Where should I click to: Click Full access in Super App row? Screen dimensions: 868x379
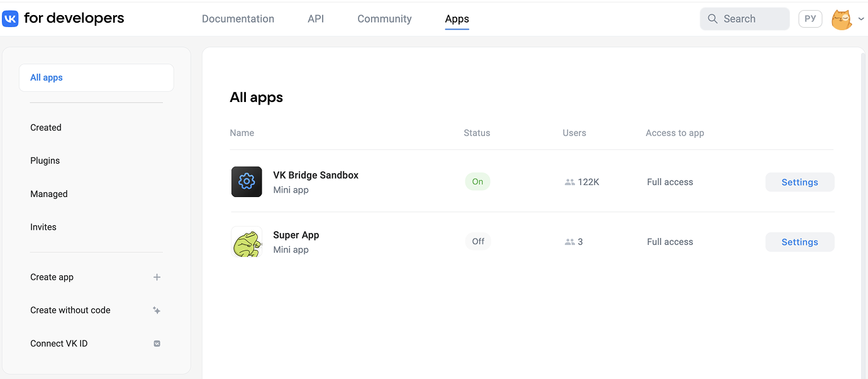pyautogui.click(x=670, y=242)
